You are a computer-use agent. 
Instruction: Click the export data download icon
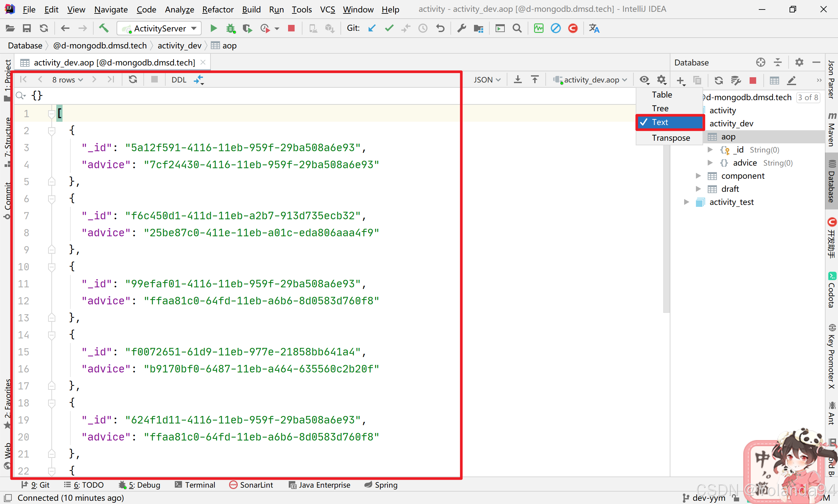[x=517, y=80]
